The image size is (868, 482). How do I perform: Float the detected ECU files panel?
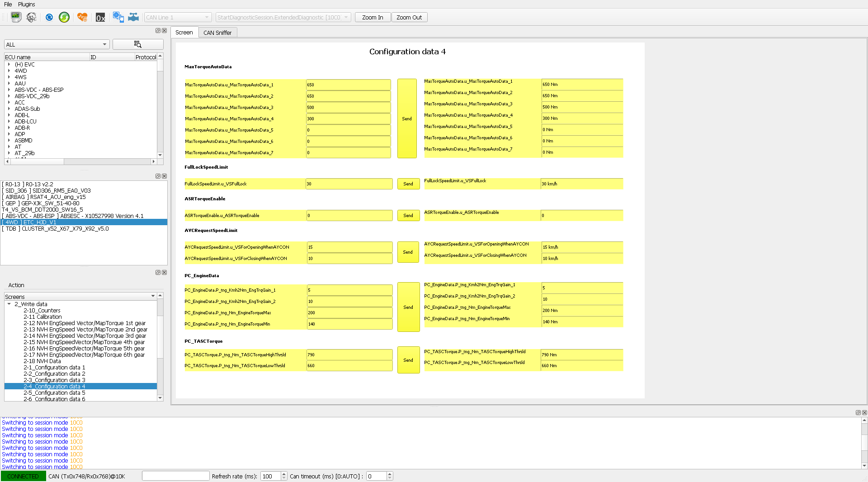pyautogui.click(x=158, y=176)
